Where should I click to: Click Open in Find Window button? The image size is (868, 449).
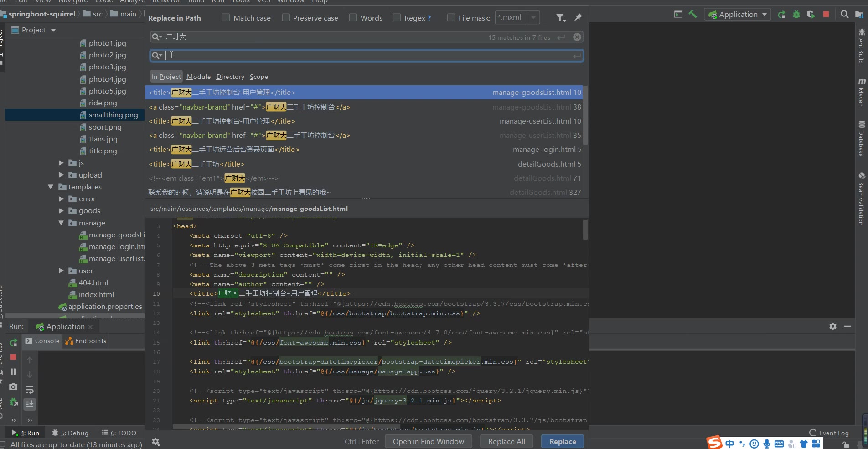[x=429, y=441]
